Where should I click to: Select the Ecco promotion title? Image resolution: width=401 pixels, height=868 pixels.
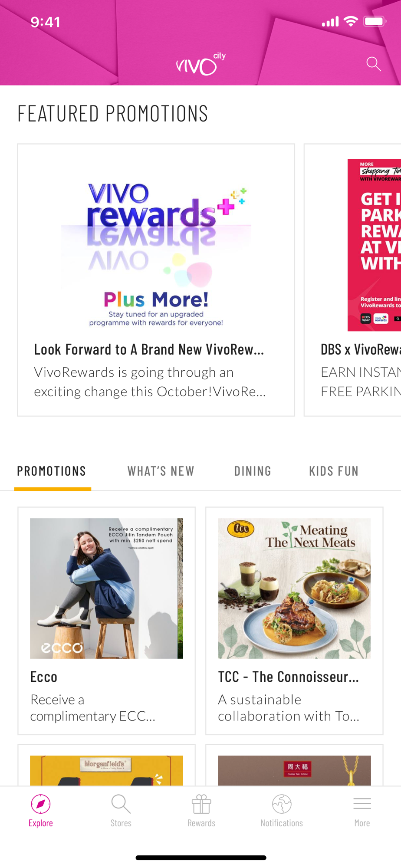click(44, 677)
